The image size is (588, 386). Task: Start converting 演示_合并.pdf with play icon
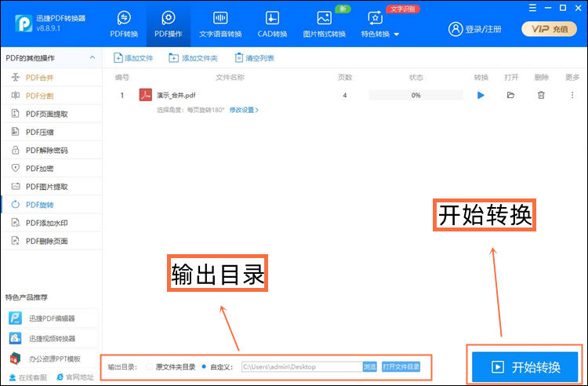[481, 95]
